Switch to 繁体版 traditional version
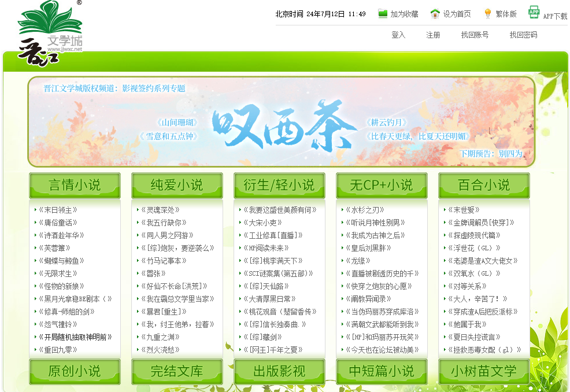This screenshot has width=570, height=392. point(506,14)
